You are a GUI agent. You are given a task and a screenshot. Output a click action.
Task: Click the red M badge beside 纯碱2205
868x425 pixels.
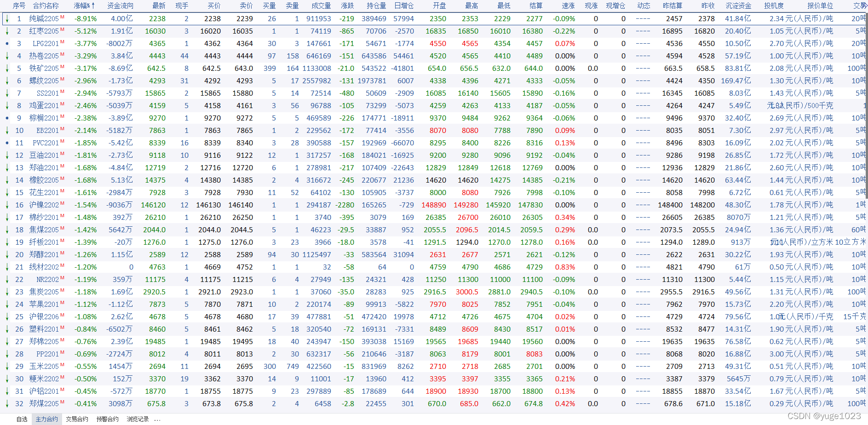click(x=62, y=17)
